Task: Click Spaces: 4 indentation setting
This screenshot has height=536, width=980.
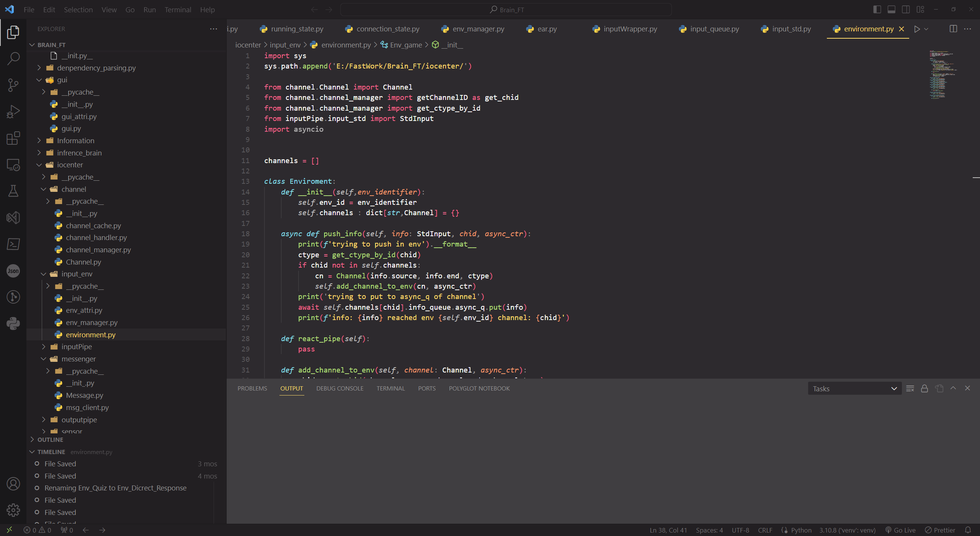Action: [x=709, y=530]
